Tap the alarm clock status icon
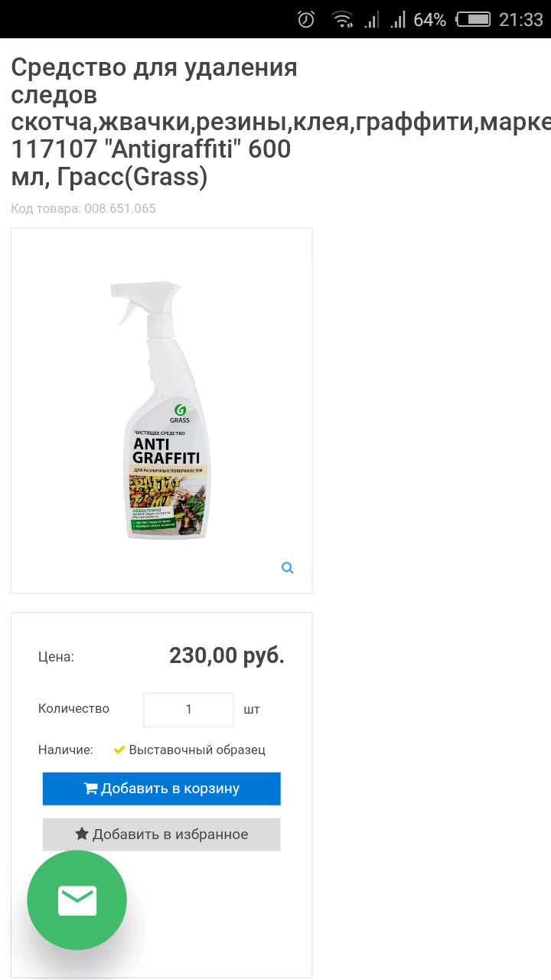551x980 pixels. tap(306, 19)
